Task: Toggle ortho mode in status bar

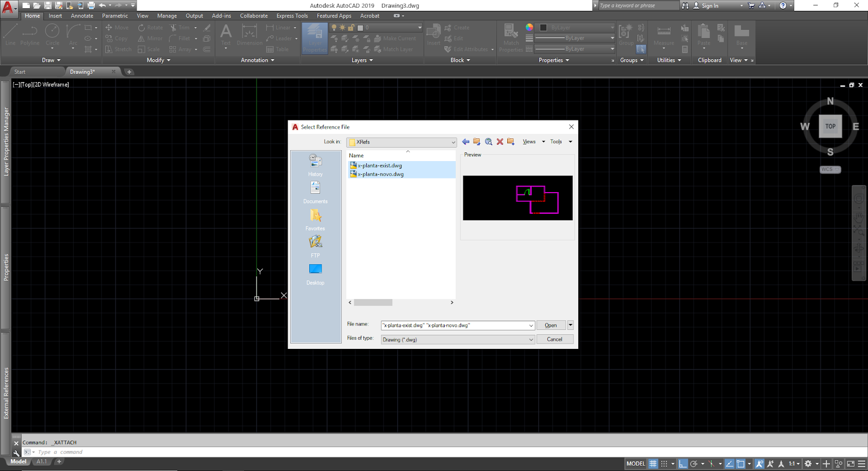Action: point(683,464)
